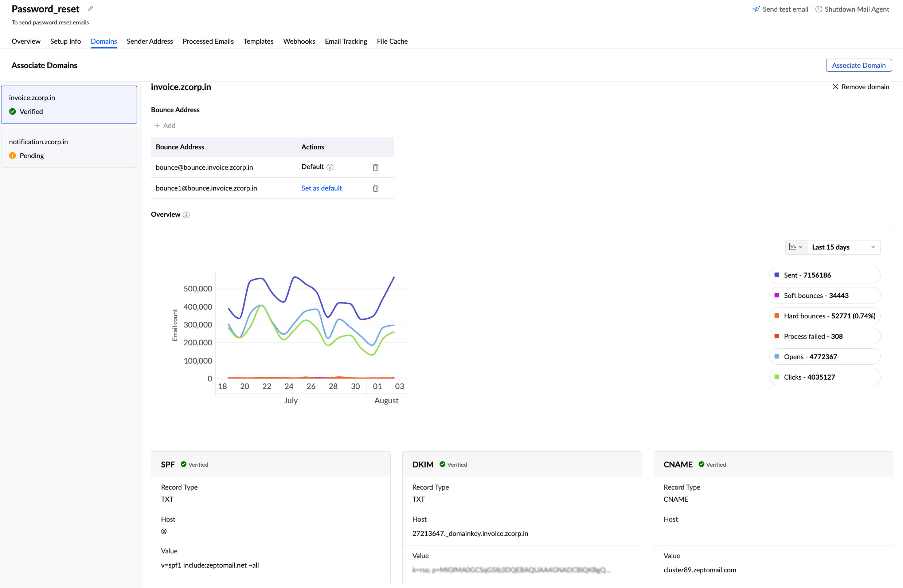Click the info icon next to Default
Screen dimensions: 903x588
(330, 167)
